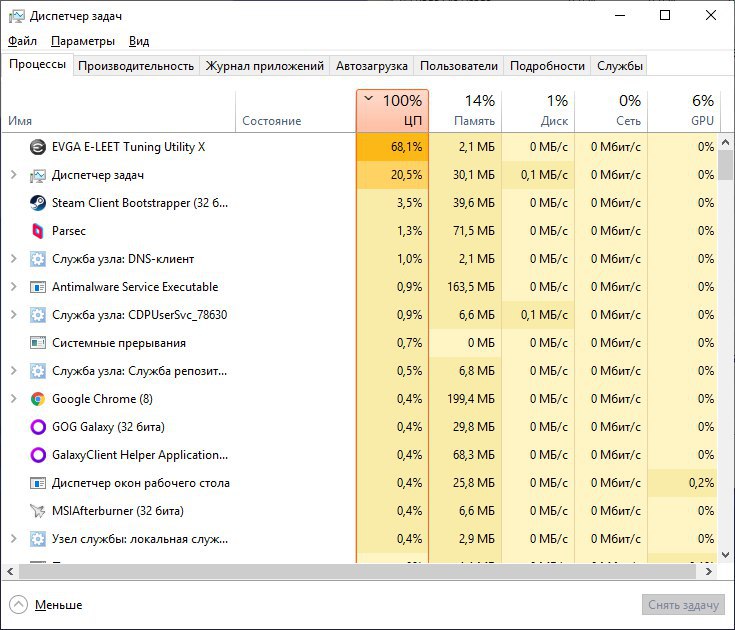
Task: Click the Диспетчер окон рабочего стола icon
Action: point(38,483)
